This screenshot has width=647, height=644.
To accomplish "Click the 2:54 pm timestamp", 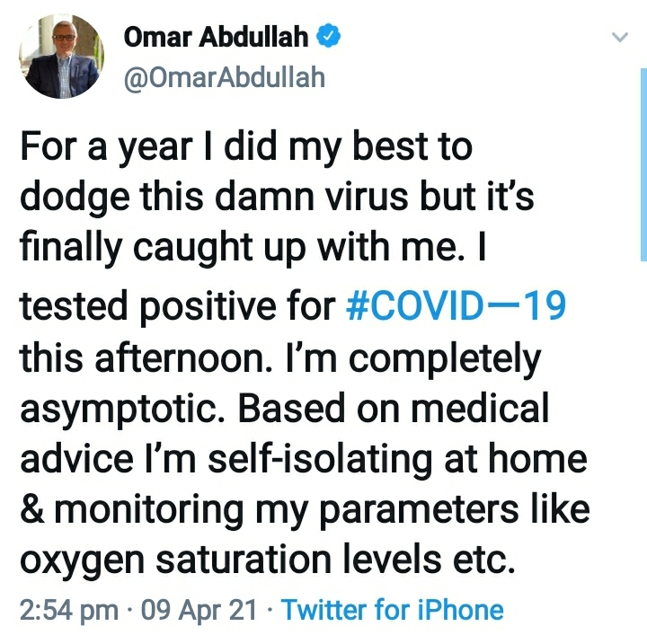I will [x=68, y=611].
